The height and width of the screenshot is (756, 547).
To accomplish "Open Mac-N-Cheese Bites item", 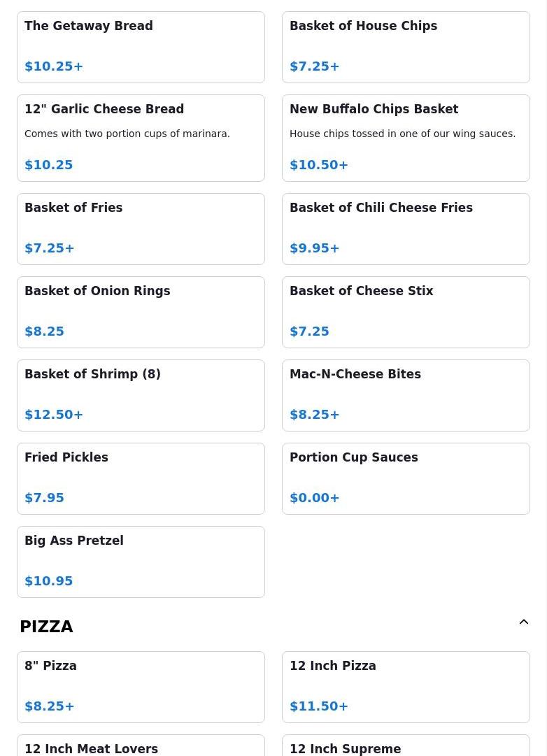I will [x=406, y=395].
